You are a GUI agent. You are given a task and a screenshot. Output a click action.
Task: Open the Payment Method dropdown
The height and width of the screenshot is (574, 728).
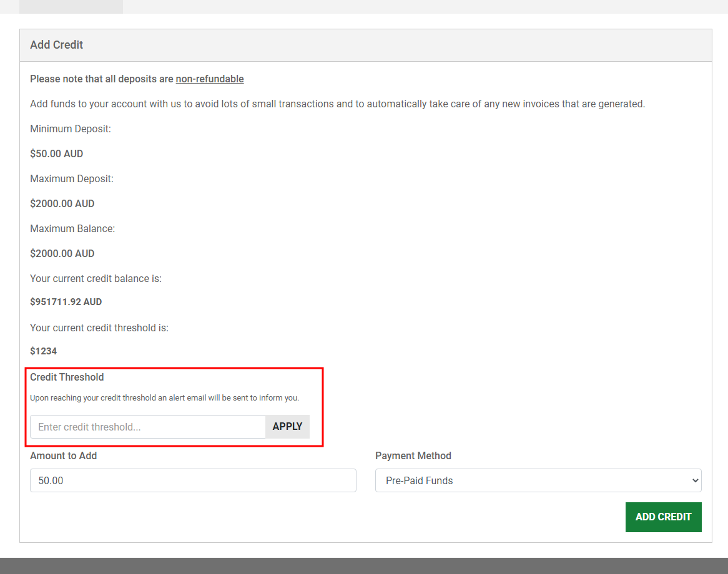(538, 480)
